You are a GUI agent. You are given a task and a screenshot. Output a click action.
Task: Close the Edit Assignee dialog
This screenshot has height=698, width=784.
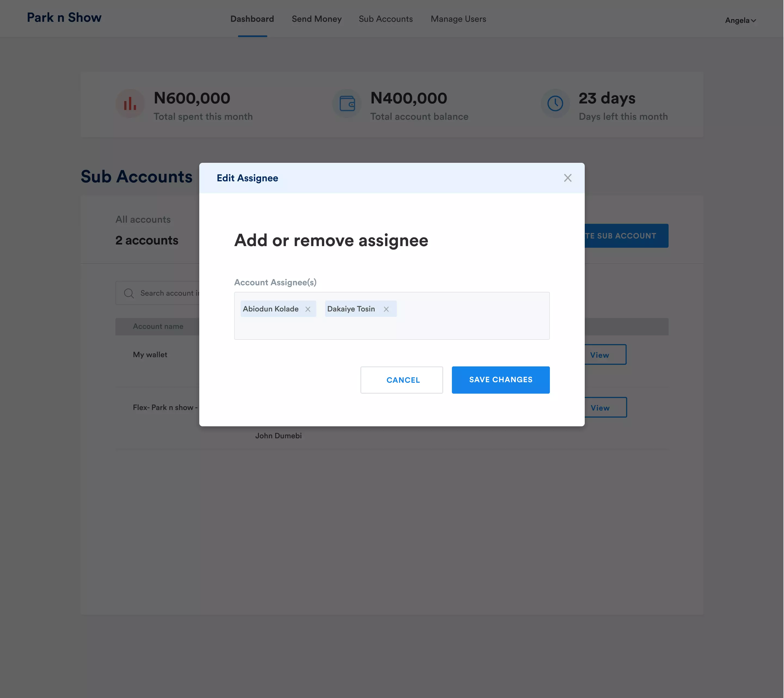(x=568, y=178)
